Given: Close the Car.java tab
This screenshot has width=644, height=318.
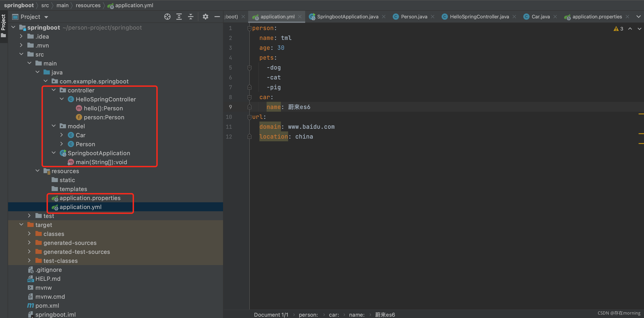Looking at the screenshot, I should 555,17.
